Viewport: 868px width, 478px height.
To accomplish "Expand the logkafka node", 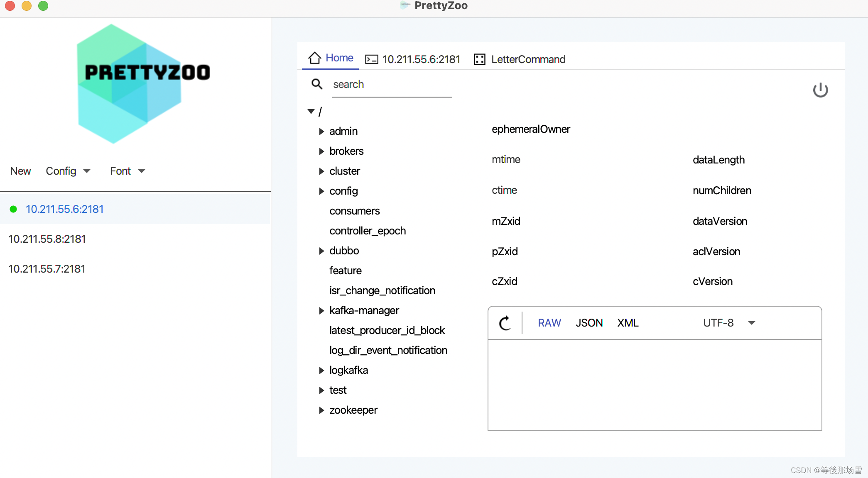I will [321, 371].
